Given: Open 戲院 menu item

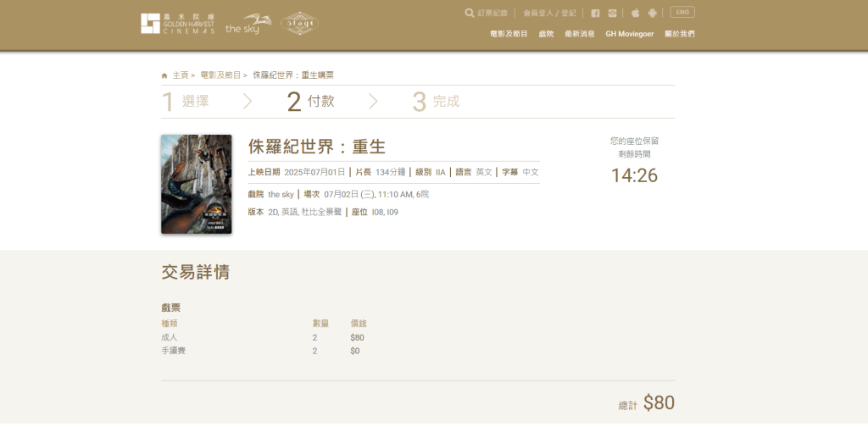Looking at the screenshot, I should (x=547, y=34).
